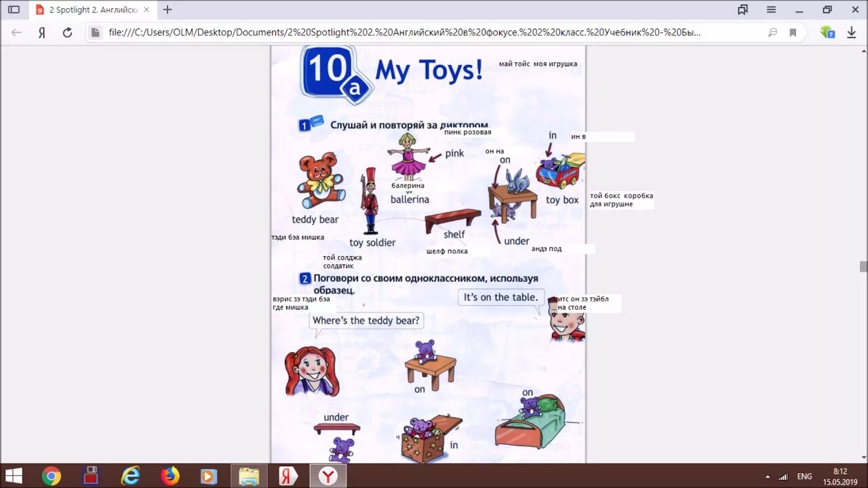868x488 pixels.
Task: Bookmark this page with the ribbon icon
Action: point(793,32)
